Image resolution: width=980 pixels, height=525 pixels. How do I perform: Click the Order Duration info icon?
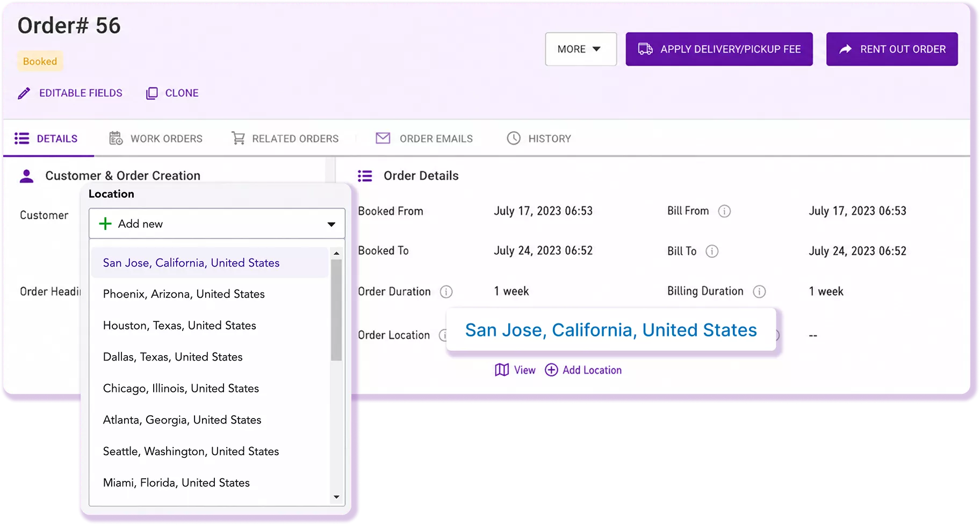pos(446,292)
